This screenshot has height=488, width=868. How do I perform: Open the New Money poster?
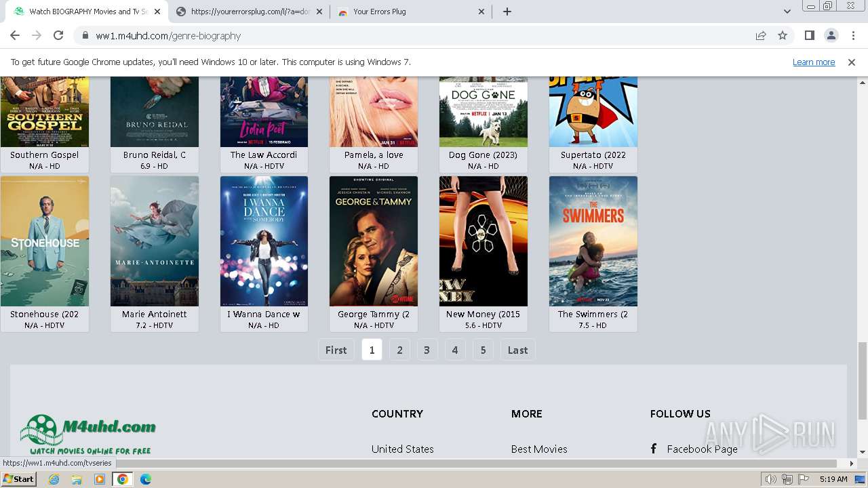point(484,241)
